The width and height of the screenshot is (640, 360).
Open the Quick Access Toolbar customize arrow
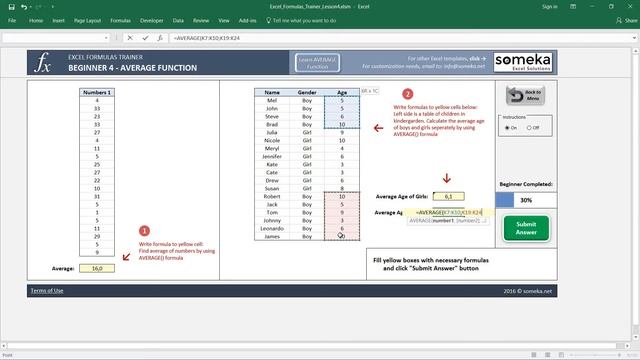point(53,7)
